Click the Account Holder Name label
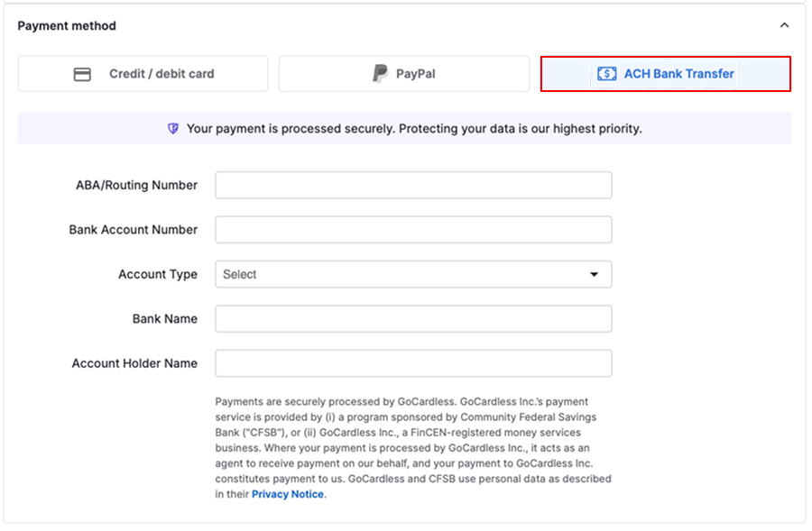 [x=134, y=363]
